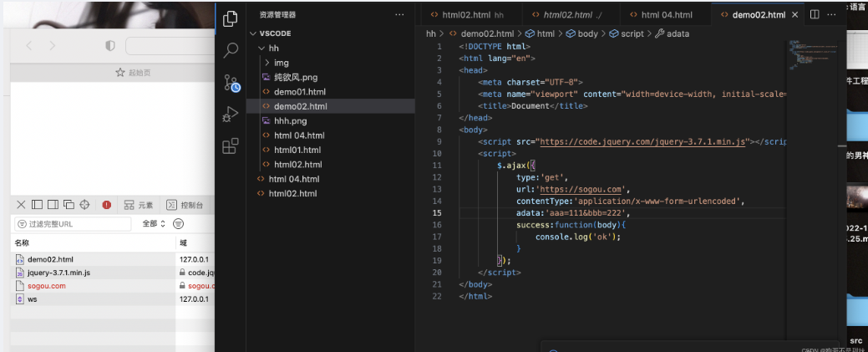Open the Search view in activity bar

click(231, 50)
